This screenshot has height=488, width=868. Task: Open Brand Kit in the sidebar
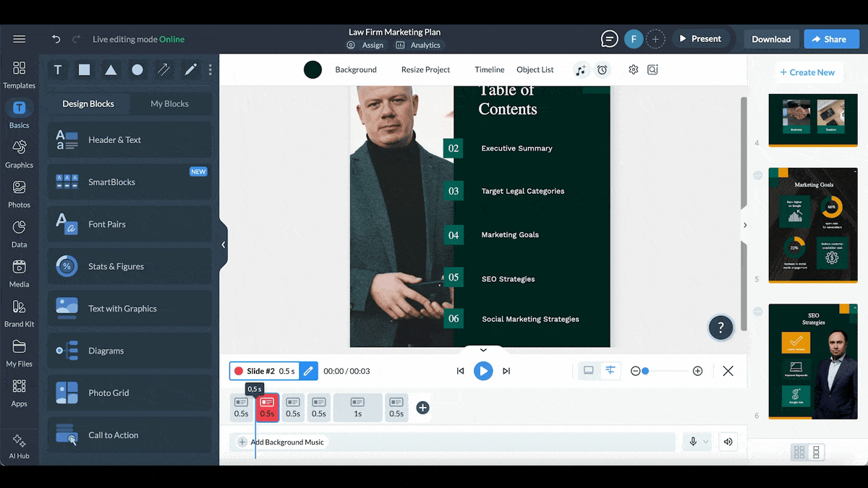pyautogui.click(x=20, y=313)
